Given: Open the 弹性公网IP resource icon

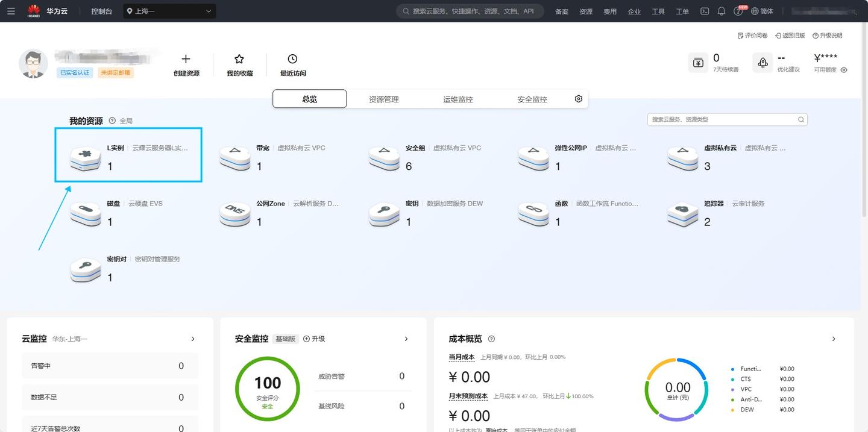Looking at the screenshot, I should (533, 158).
